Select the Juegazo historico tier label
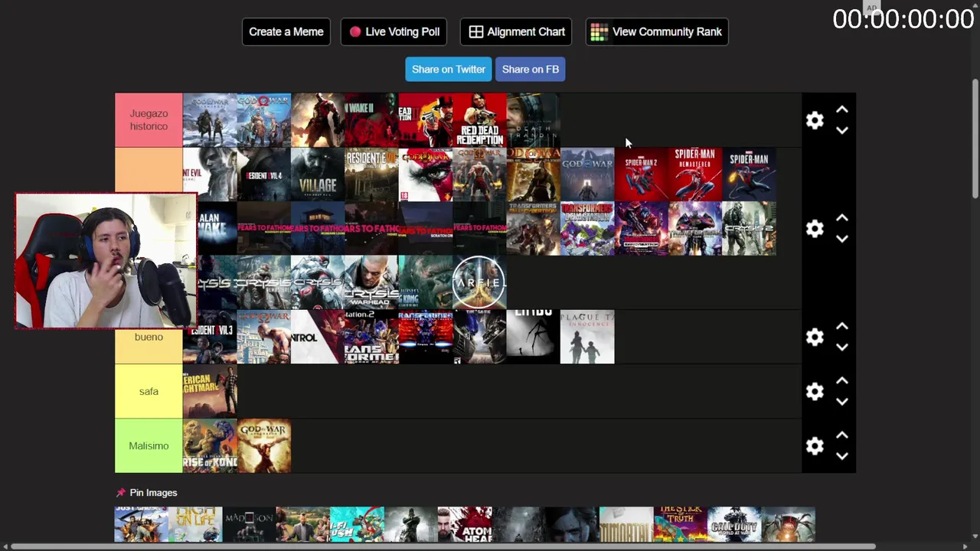This screenshot has width=980, height=551. pos(149,120)
